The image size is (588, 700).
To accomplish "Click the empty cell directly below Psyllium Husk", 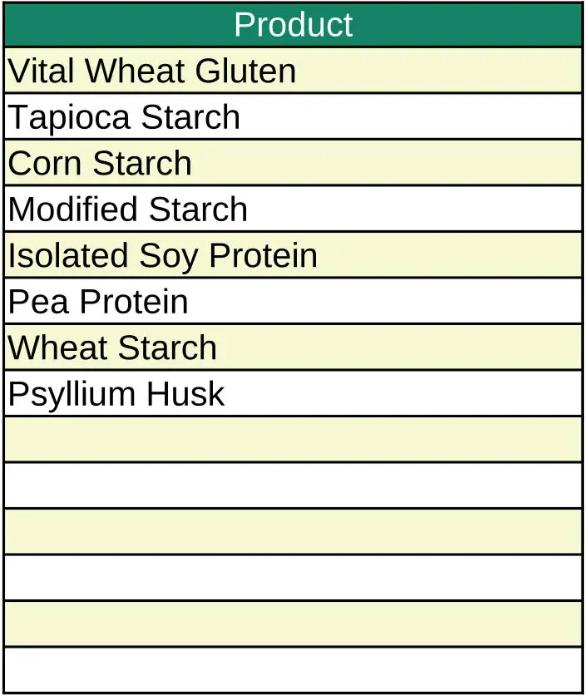I will [293, 440].
